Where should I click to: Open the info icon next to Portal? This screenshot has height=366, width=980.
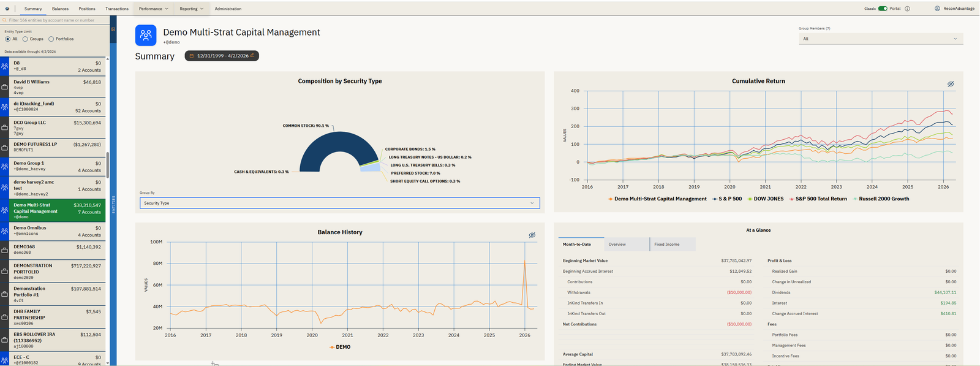click(908, 9)
